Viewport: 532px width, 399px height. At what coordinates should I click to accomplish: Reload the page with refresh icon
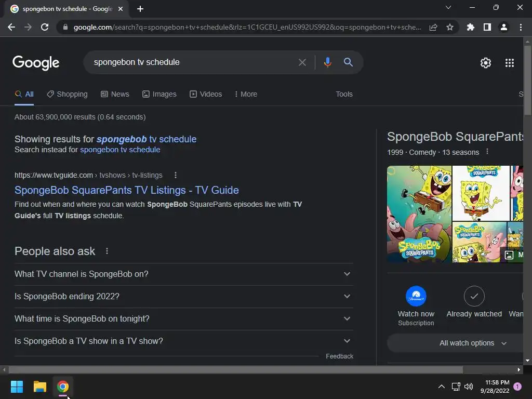coord(45,27)
